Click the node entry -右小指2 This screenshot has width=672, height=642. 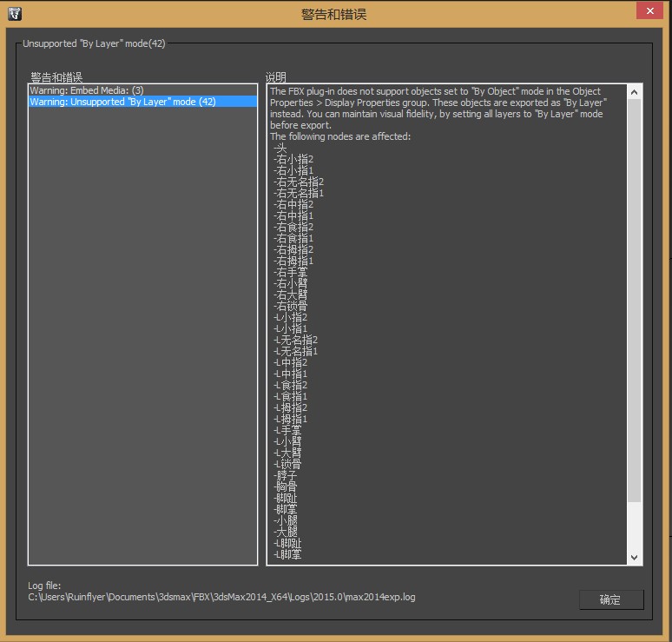[x=293, y=160]
